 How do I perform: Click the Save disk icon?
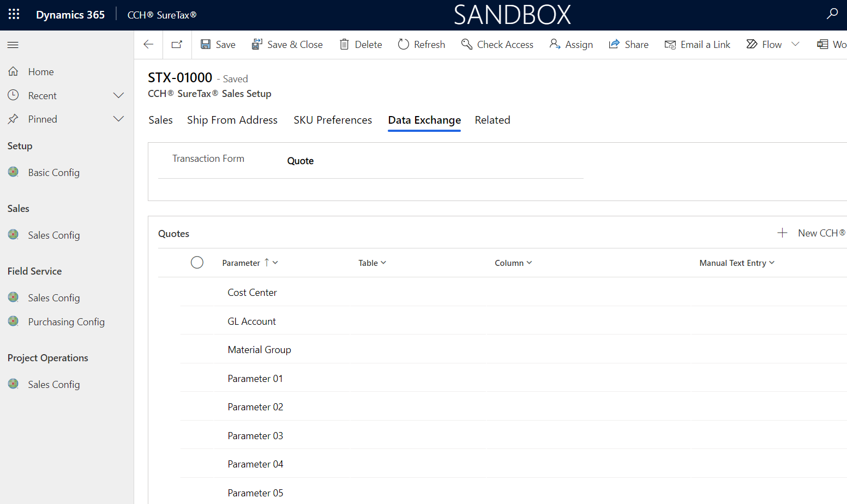point(206,45)
